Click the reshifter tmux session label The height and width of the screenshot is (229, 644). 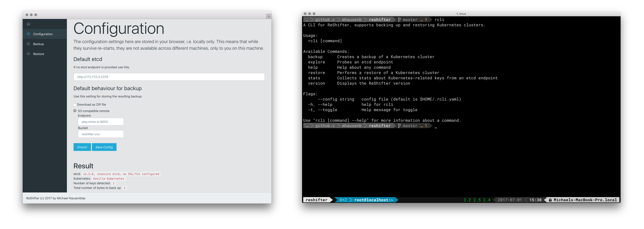[x=316, y=200]
